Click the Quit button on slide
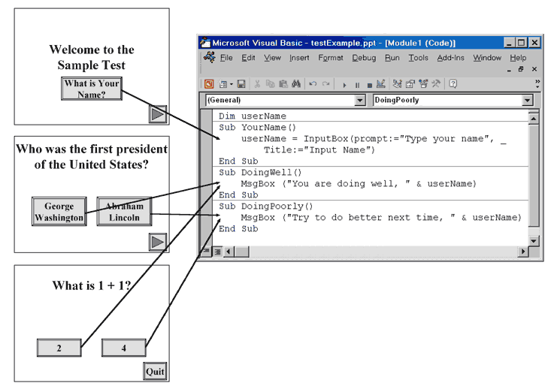Screen dimensions: 554x392 coord(155,371)
